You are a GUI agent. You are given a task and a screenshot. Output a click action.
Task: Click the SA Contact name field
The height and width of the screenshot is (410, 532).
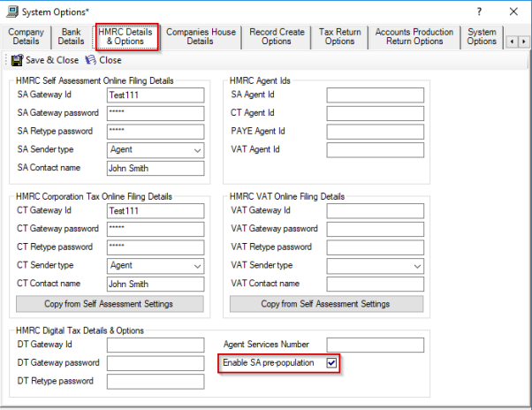coord(156,168)
